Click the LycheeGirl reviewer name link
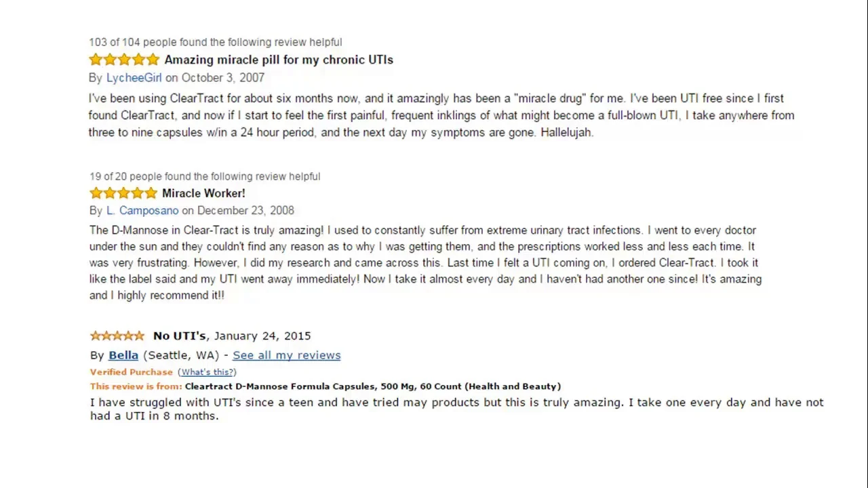Screen dimensions: 868x488 pyautogui.click(x=134, y=78)
